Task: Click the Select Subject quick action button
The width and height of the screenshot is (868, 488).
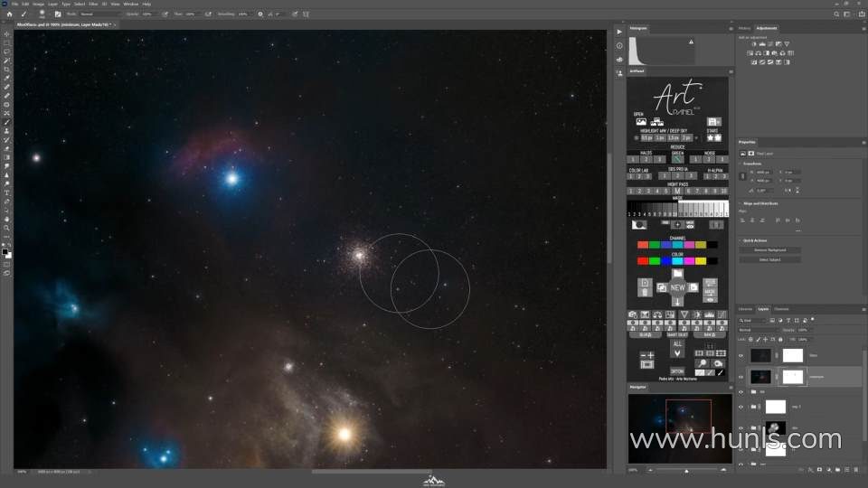Action: coord(770,259)
